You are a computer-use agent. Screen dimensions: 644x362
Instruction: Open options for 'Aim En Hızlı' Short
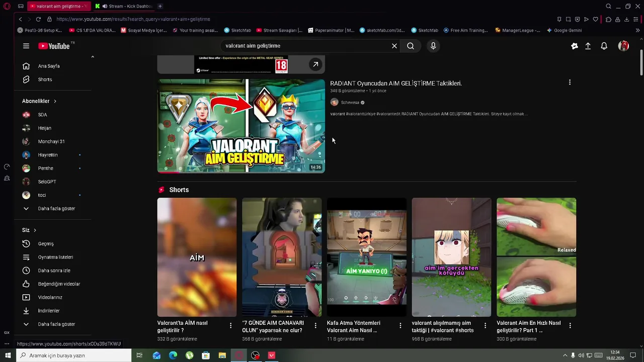tap(570, 326)
